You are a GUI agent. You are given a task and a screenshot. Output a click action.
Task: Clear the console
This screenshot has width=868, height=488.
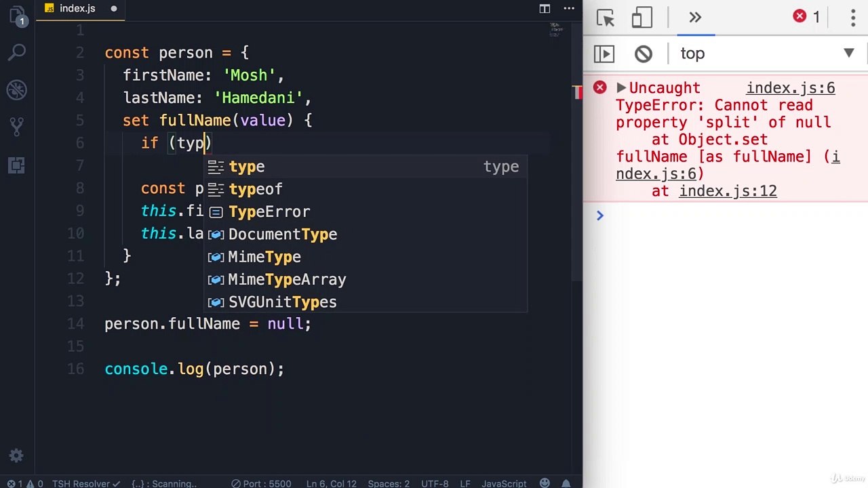[644, 54]
